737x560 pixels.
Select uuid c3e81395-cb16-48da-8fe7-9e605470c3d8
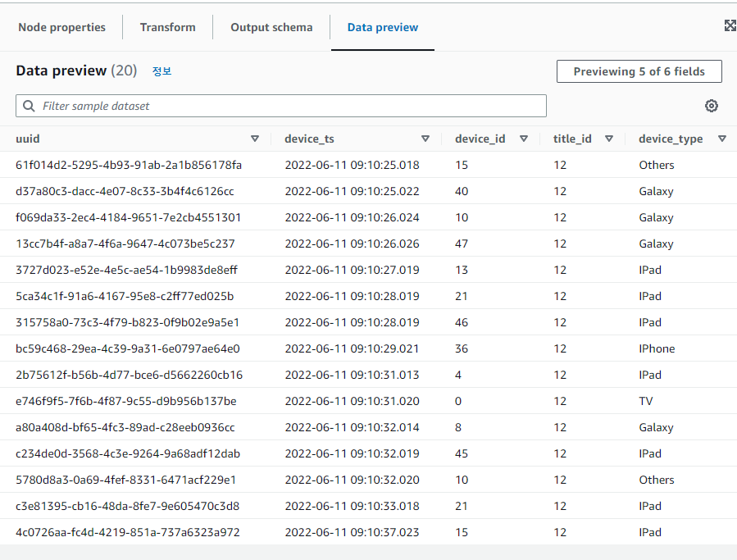point(127,507)
